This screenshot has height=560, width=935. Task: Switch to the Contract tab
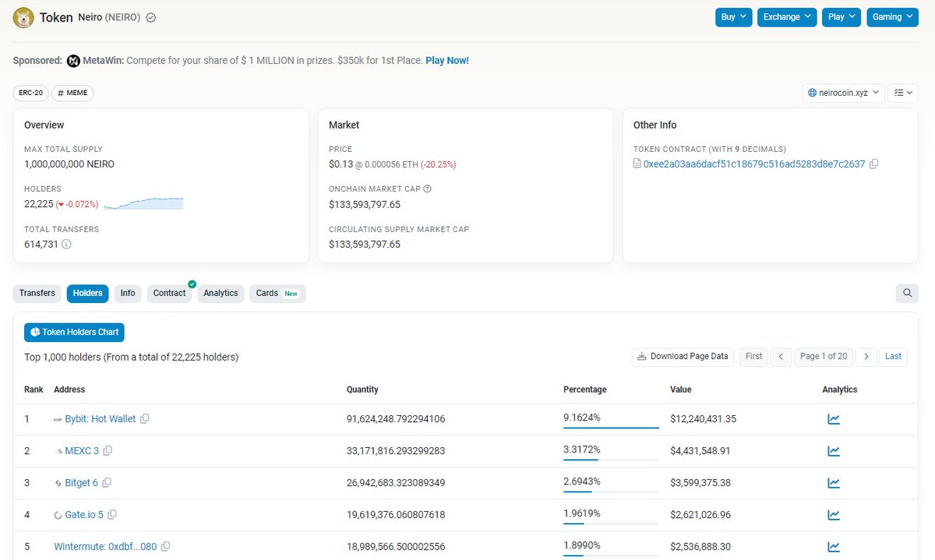(169, 294)
